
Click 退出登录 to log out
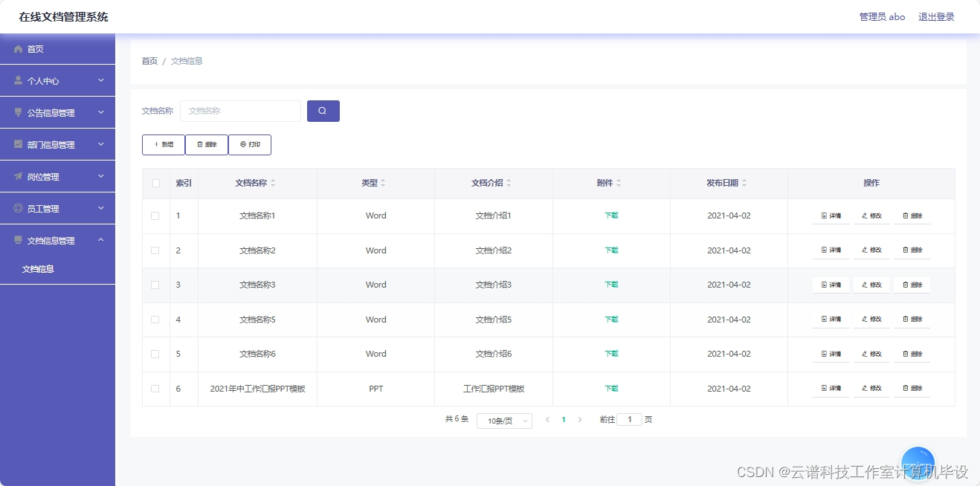[936, 16]
